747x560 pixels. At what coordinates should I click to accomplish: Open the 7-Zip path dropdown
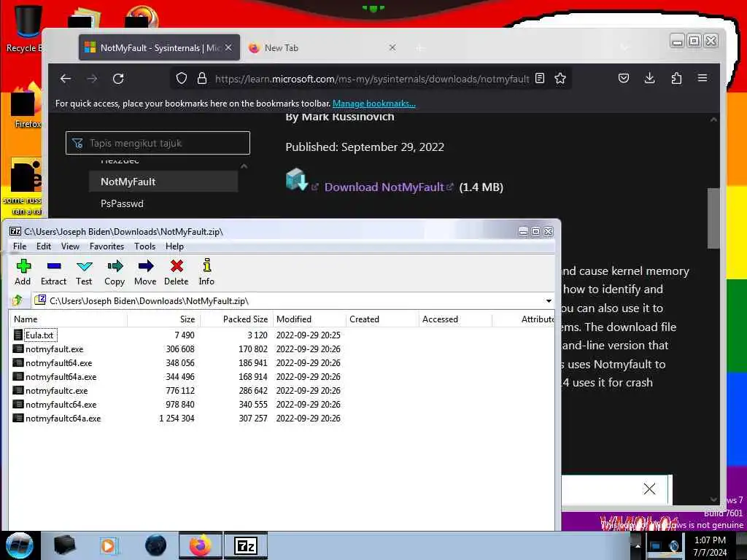click(x=549, y=301)
